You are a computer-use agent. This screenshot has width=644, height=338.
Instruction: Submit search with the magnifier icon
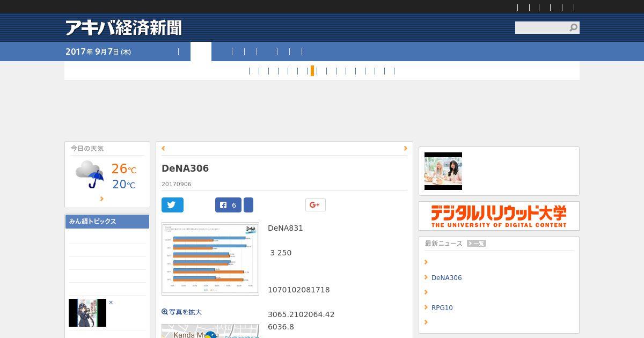click(x=574, y=27)
